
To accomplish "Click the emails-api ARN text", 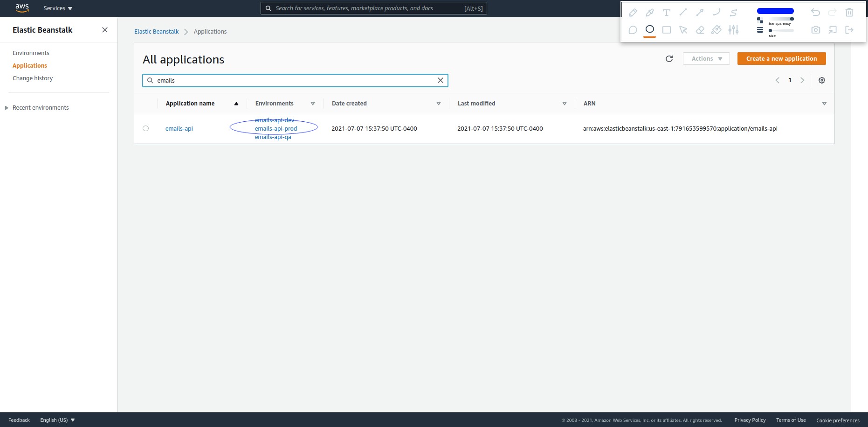I will (680, 129).
